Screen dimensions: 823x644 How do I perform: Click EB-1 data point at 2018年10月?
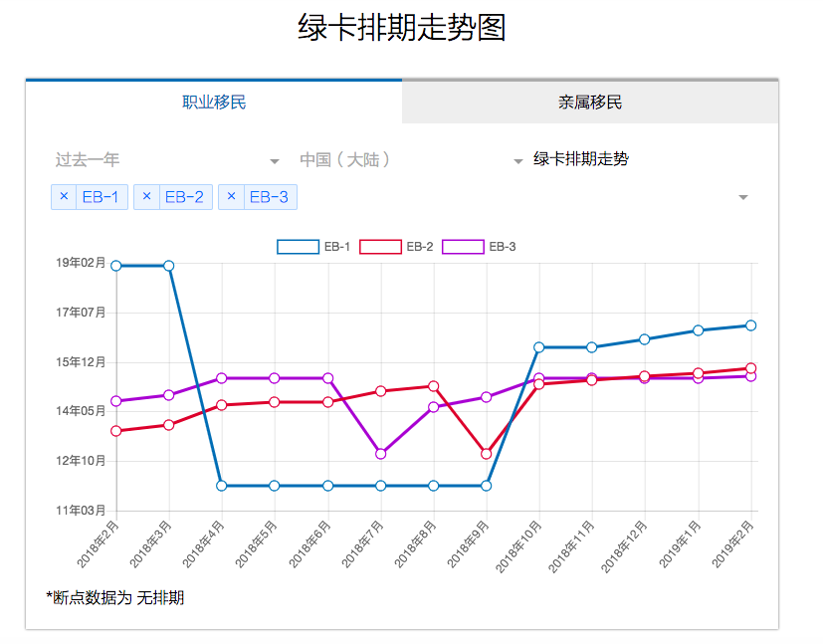coord(538,347)
